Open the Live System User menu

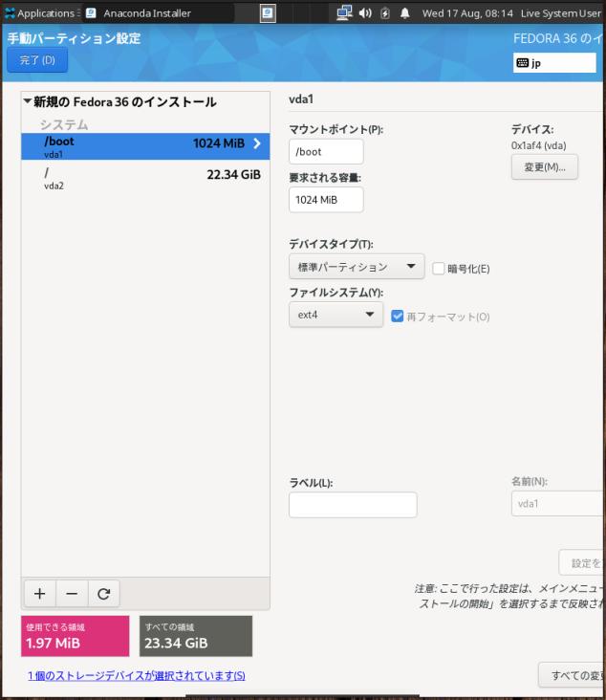560,13
